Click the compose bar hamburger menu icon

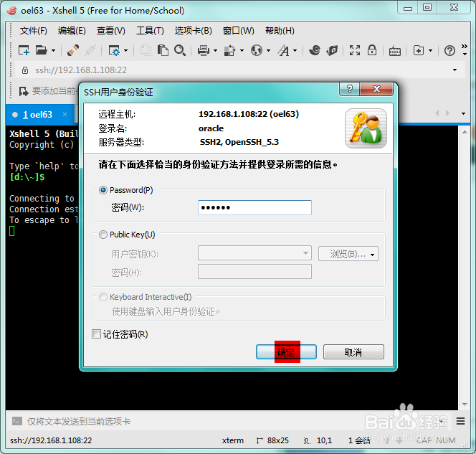[x=460, y=421]
